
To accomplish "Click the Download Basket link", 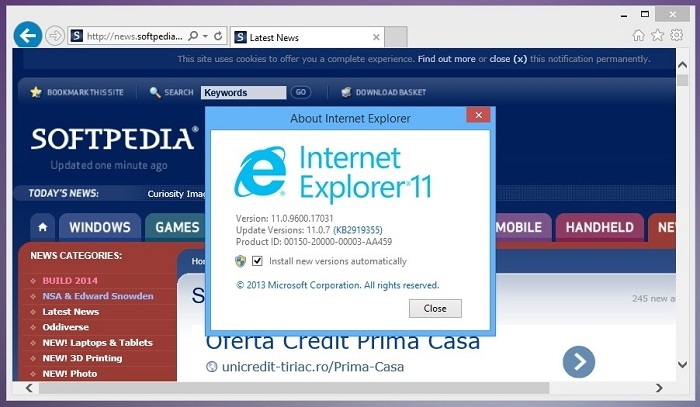I will tap(390, 92).
